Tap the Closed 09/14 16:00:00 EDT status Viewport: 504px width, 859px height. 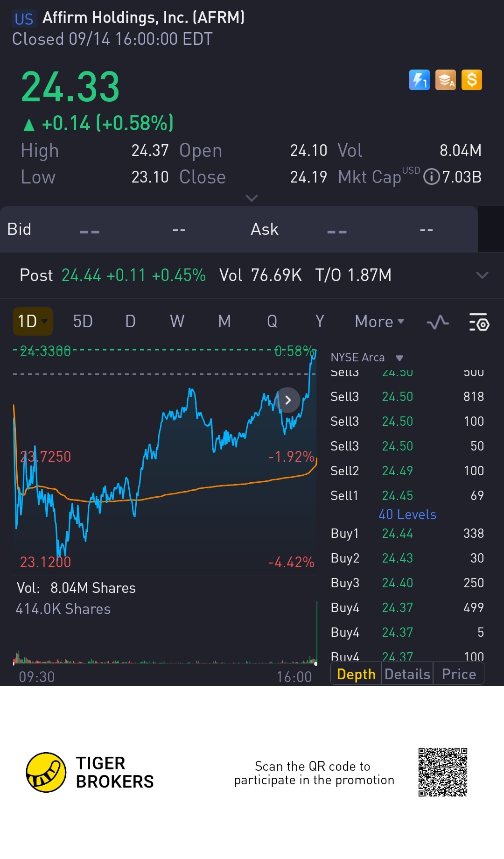pyautogui.click(x=112, y=39)
